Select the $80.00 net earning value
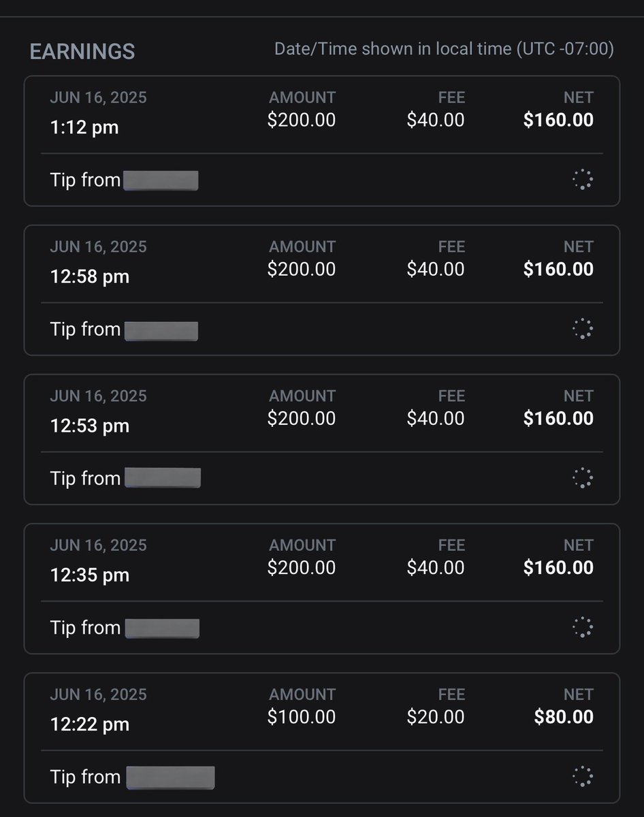644x817 pixels. tap(564, 717)
